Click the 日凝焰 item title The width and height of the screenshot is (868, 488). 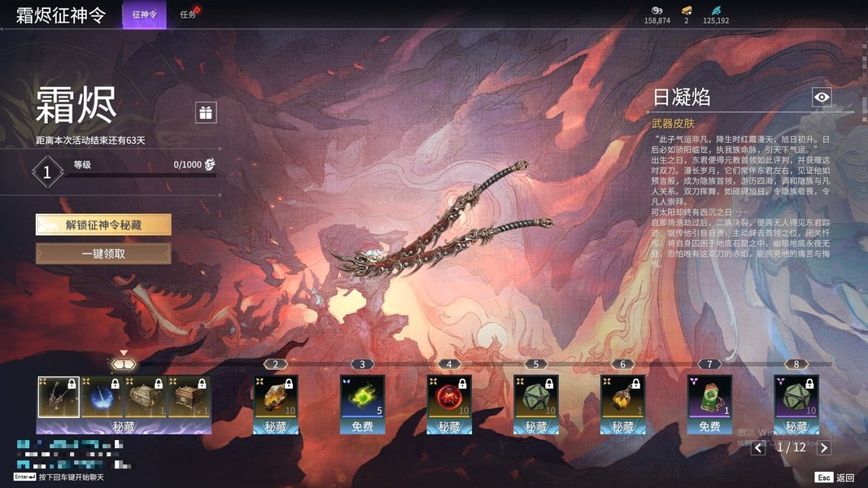[x=682, y=98]
